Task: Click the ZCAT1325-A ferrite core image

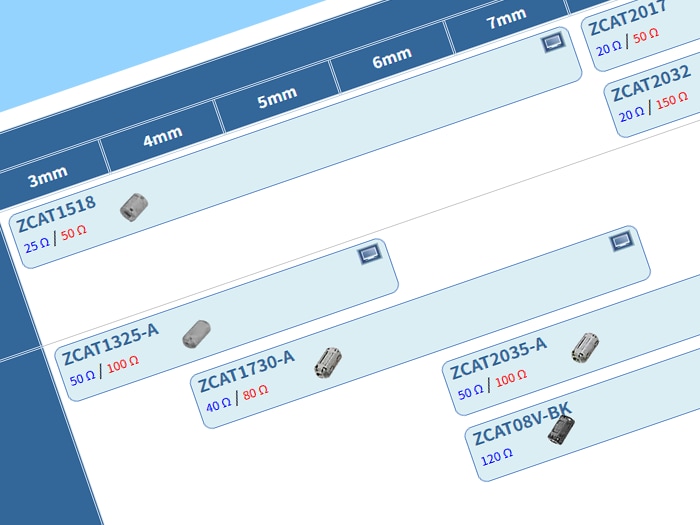Action: pos(196,334)
